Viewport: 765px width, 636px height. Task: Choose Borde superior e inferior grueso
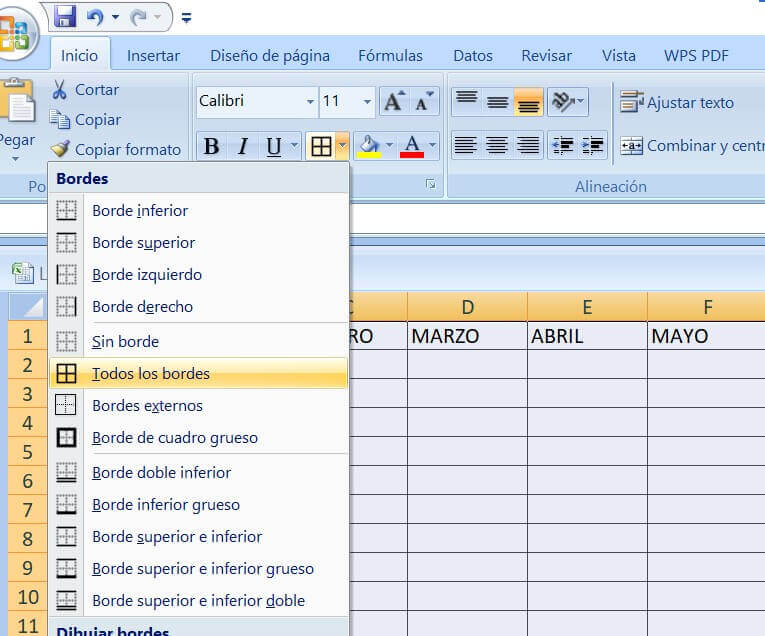pos(199,569)
